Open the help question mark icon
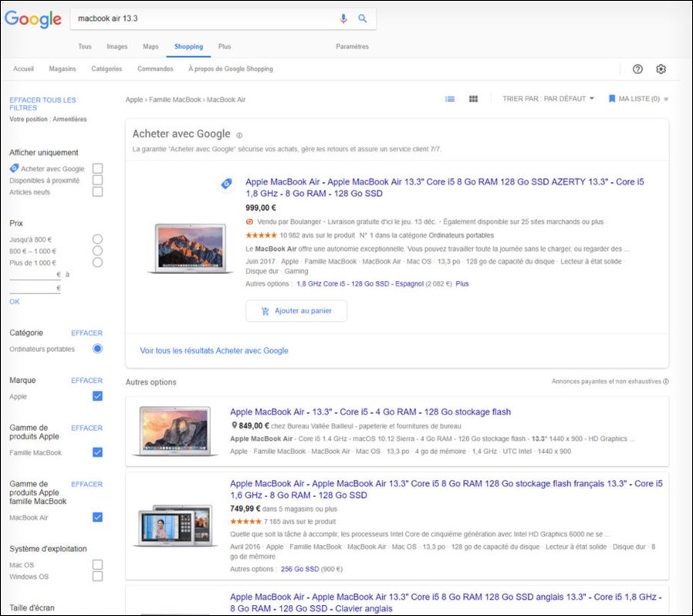 637,69
